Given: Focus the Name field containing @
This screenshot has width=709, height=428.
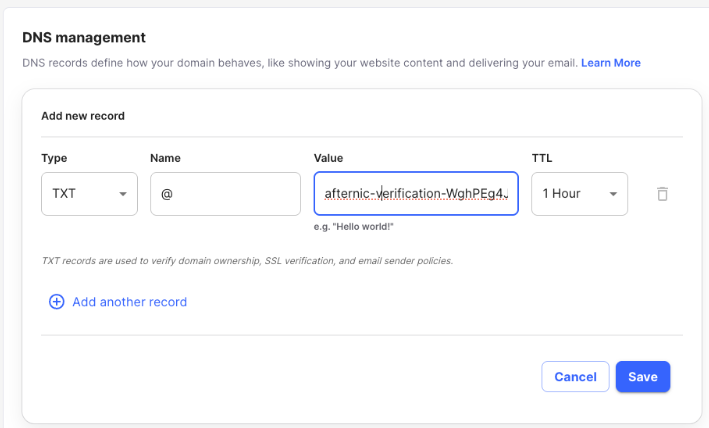Looking at the screenshot, I should [225, 194].
